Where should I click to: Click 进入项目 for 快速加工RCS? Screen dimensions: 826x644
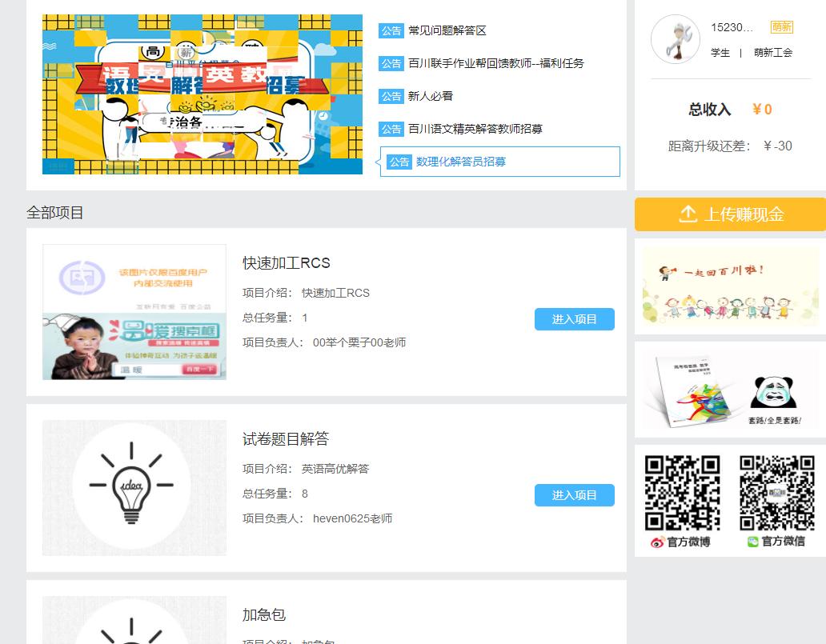click(574, 318)
